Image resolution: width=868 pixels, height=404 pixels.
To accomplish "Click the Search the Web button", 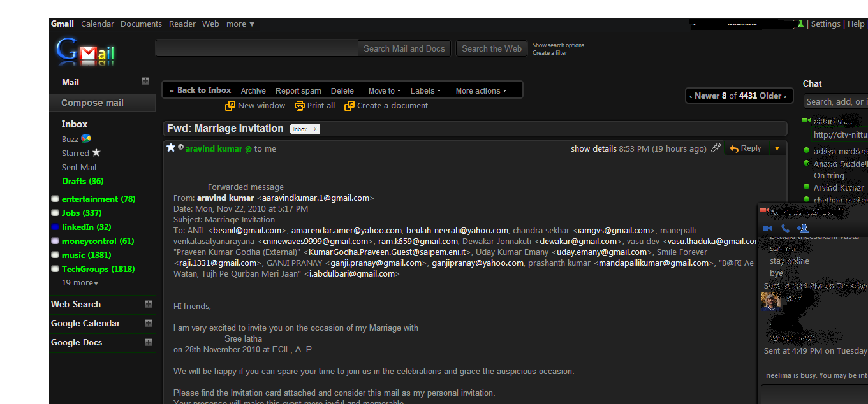I will pyautogui.click(x=492, y=48).
